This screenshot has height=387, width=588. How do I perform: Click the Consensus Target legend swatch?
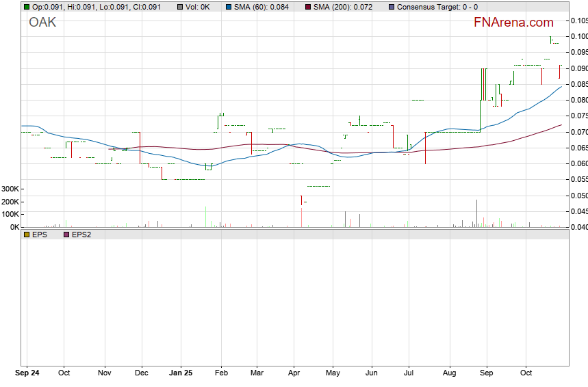[391, 7]
